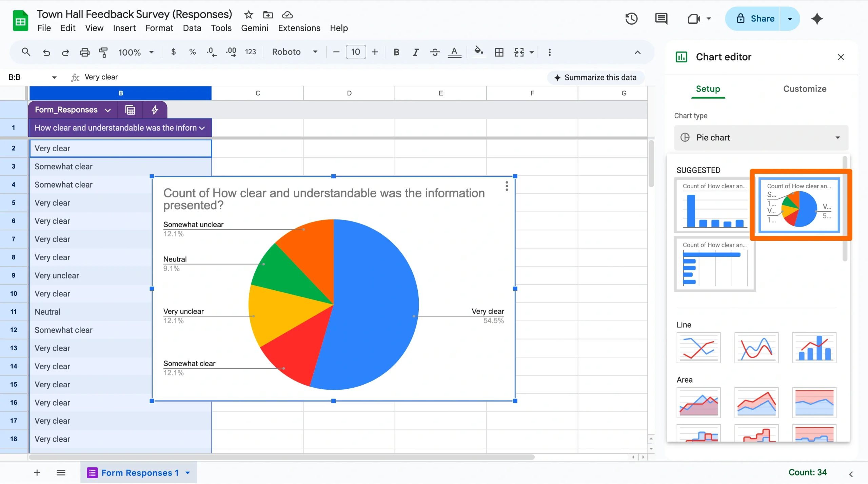Star the Town Hall Feedback Survey spreadsheet
The image size is (868, 484).
tap(248, 15)
